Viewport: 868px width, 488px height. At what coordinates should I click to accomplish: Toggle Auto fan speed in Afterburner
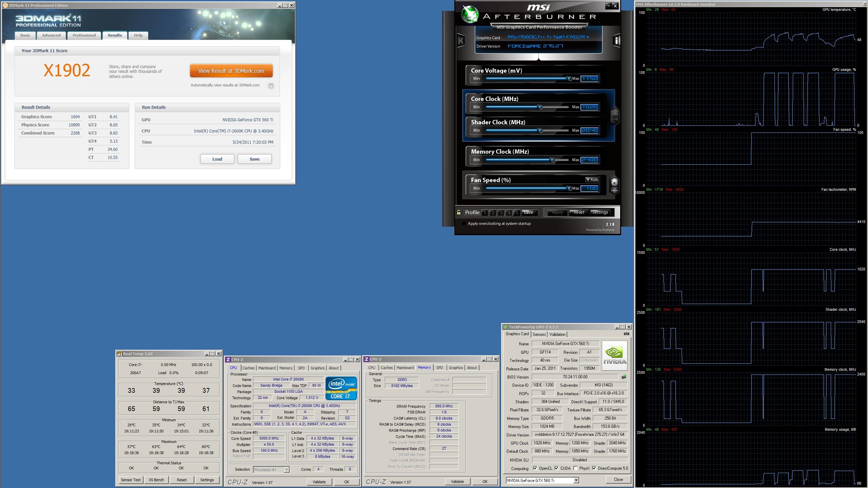pos(593,180)
